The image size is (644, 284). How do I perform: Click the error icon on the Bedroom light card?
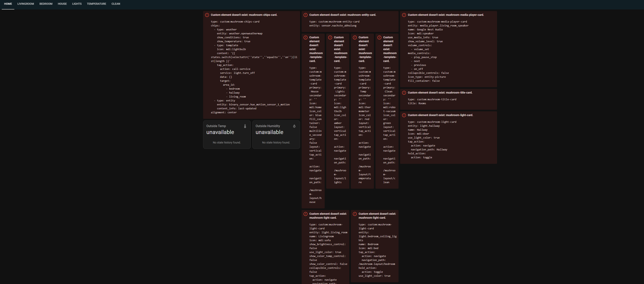click(x=355, y=214)
